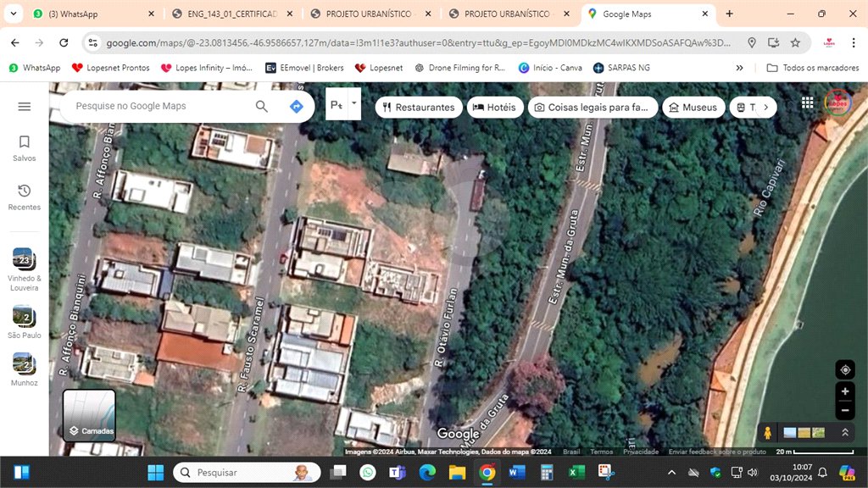The width and height of the screenshot is (868, 488).
Task: Open the EEmovel | Brokers bookmark
Action: tap(304, 68)
